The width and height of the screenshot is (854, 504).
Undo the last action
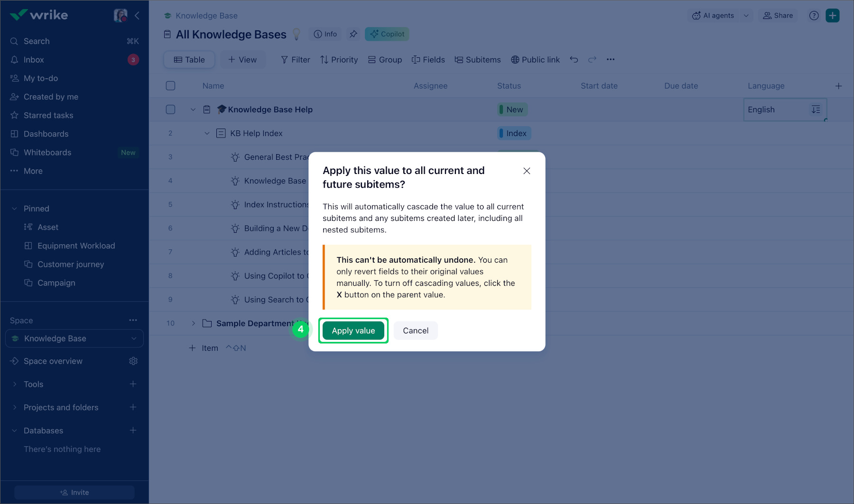[574, 60]
